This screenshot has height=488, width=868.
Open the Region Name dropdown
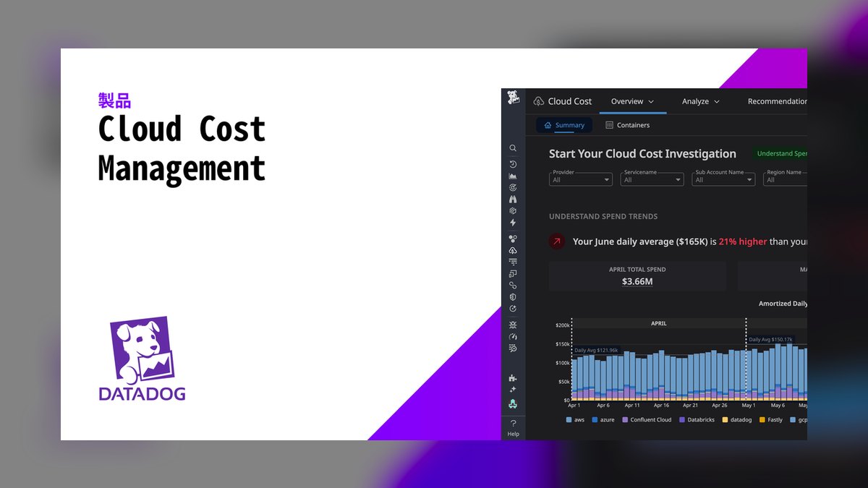[x=785, y=179]
